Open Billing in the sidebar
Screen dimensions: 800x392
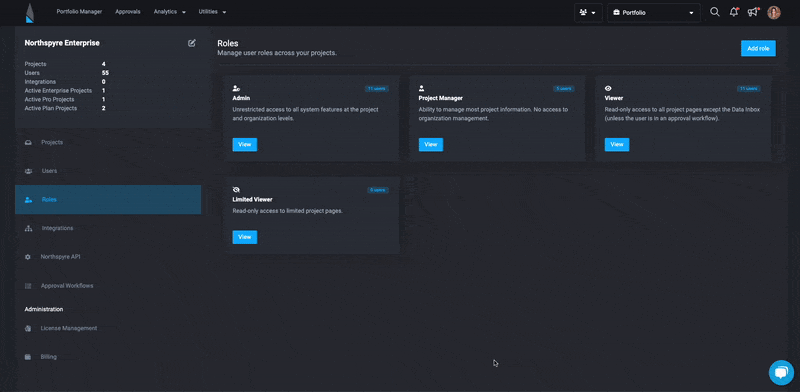coord(108,357)
